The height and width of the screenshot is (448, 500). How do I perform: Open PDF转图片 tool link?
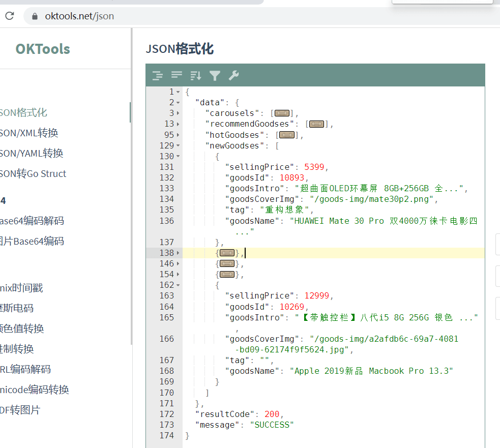[x=20, y=410]
